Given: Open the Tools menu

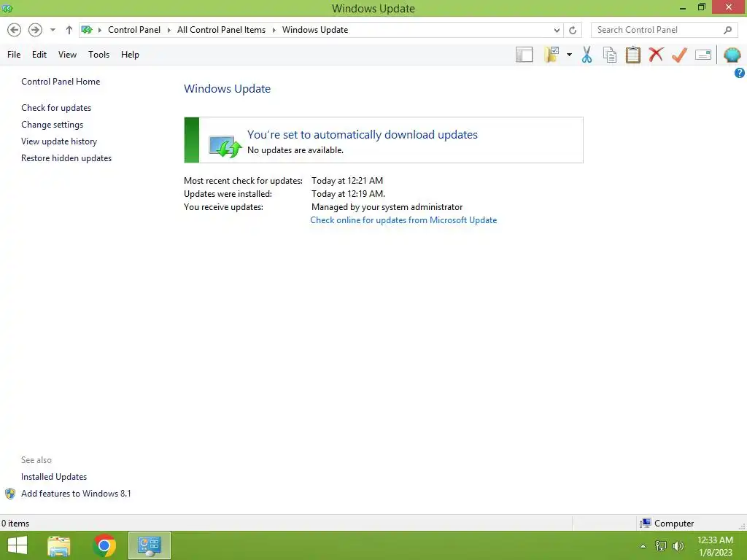Looking at the screenshot, I should 98,55.
